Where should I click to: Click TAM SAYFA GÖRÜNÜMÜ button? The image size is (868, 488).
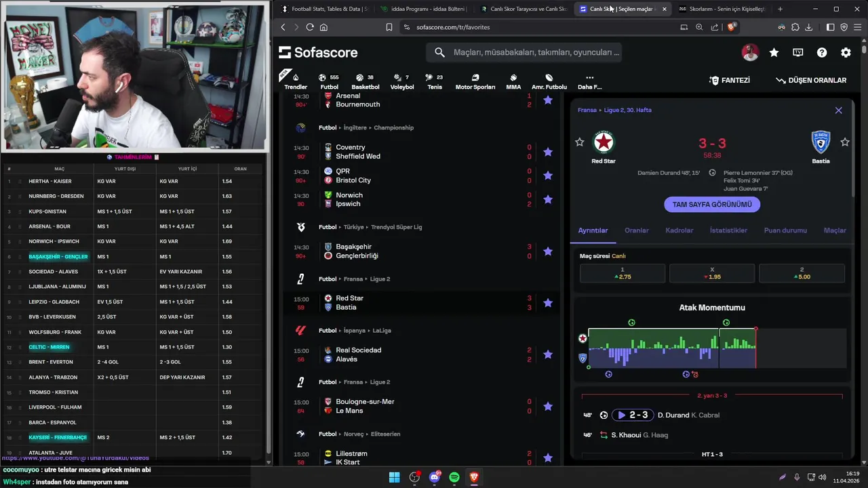tap(712, 204)
